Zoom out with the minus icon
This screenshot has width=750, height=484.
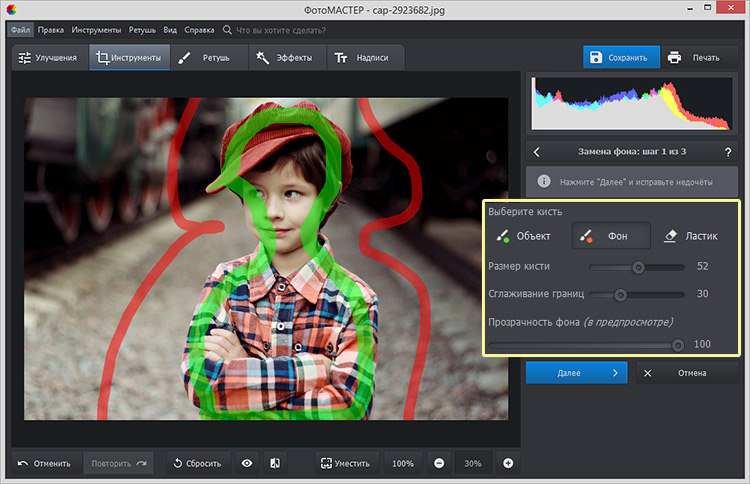439,463
